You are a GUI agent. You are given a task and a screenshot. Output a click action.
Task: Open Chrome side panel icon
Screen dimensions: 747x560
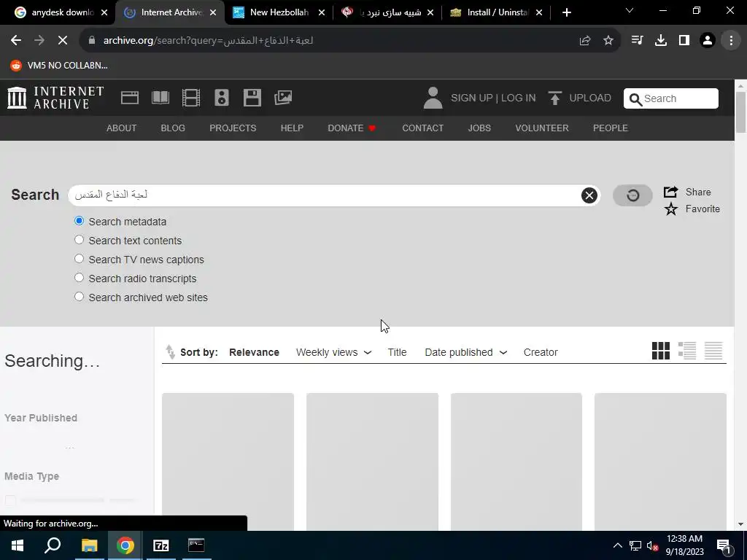(x=684, y=41)
